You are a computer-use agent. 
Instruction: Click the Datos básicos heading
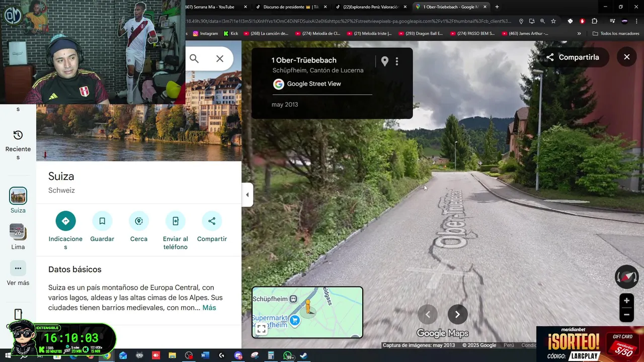pyautogui.click(x=75, y=269)
